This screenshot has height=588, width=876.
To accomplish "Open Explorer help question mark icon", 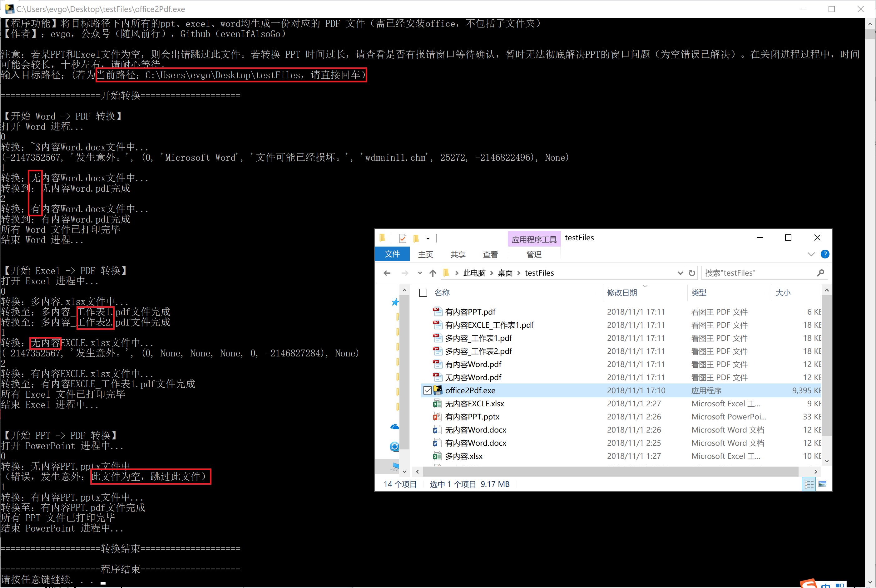I will (824, 254).
